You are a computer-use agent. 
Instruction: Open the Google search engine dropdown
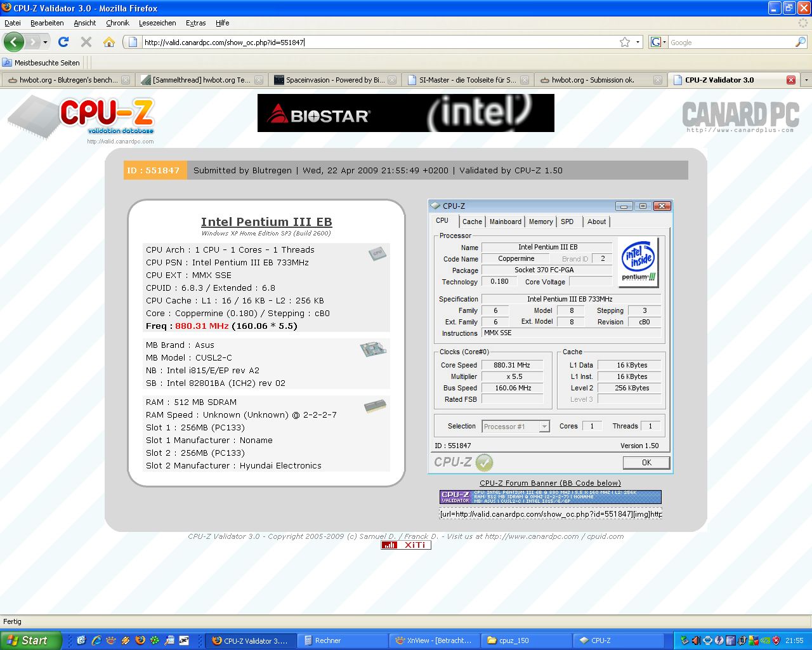pos(658,42)
